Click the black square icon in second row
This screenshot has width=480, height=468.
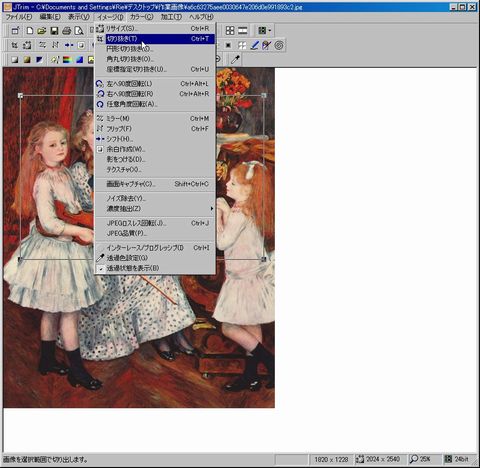[228, 45]
